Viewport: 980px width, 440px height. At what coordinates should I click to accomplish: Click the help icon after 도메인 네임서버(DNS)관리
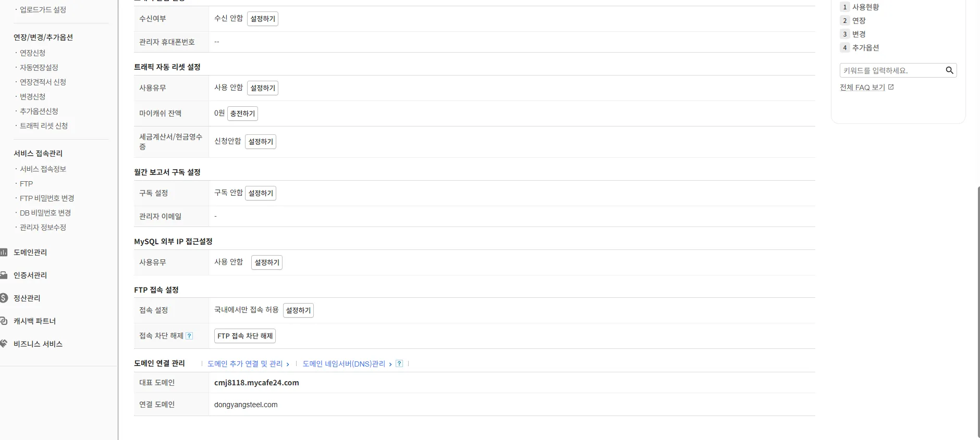click(399, 363)
